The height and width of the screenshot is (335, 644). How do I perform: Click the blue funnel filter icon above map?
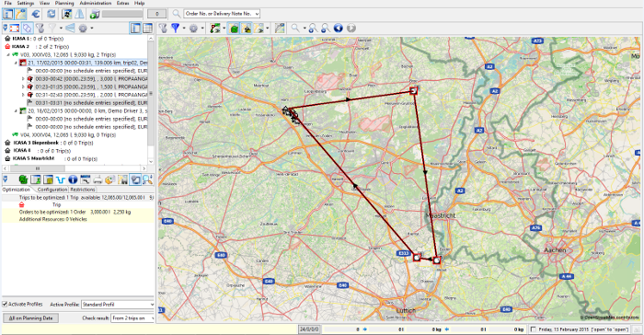176,28
